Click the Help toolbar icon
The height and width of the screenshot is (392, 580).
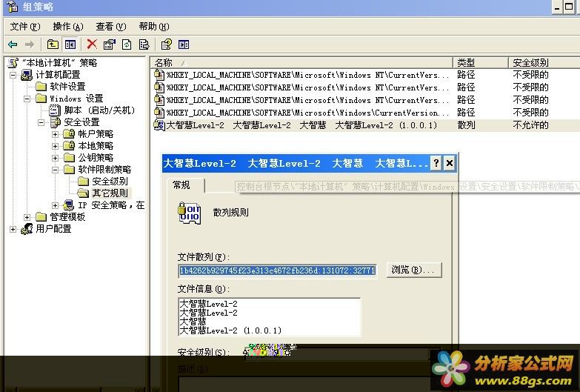[167, 44]
